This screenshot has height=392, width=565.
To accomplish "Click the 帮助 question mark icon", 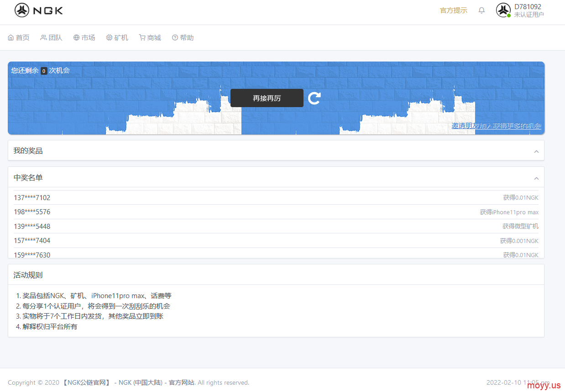I will tap(175, 38).
